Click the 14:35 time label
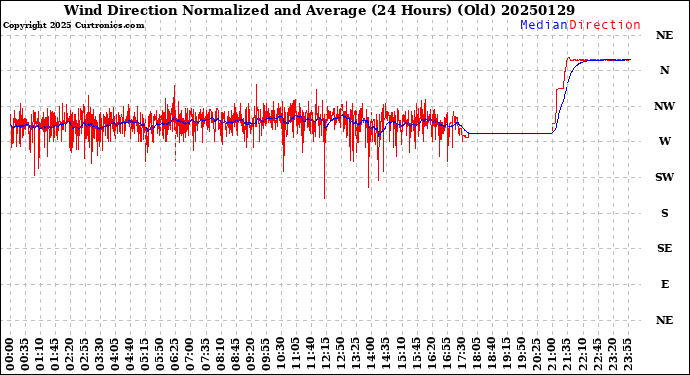 pos(386,355)
